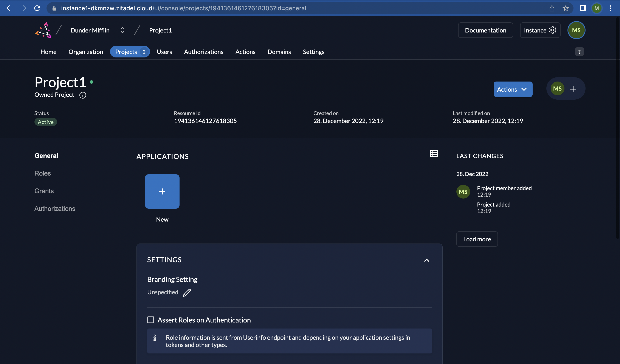This screenshot has height=364, width=620.
Task: Open the Users tab
Action: tap(164, 52)
